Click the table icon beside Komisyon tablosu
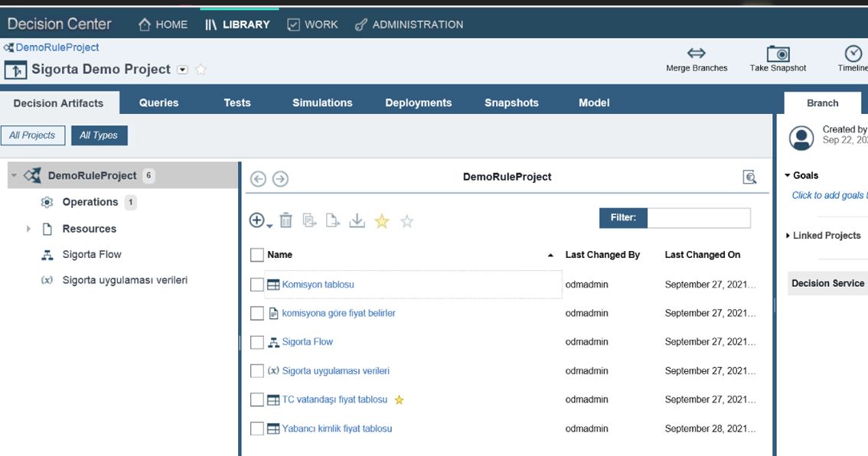This screenshot has height=456, width=868. click(273, 285)
